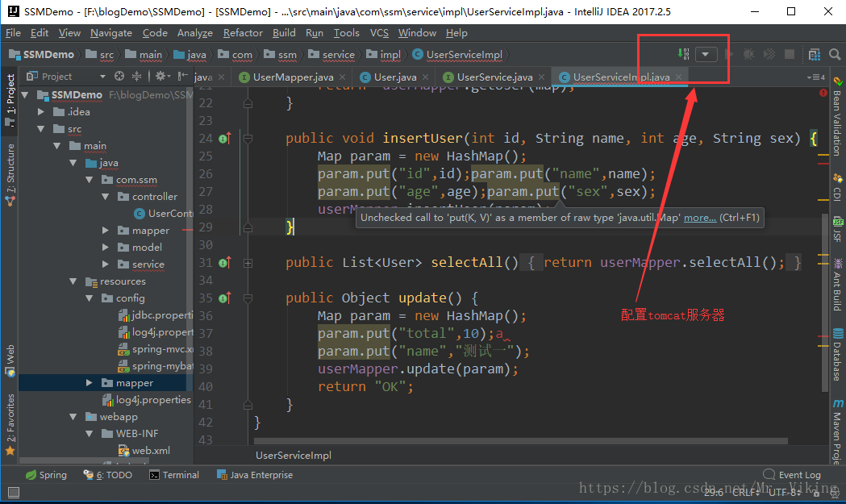The height and width of the screenshot is (504, 846).
Task: Click the editor horizontal scrollbar
Action: pyautogui.click(x=521, y=441)
